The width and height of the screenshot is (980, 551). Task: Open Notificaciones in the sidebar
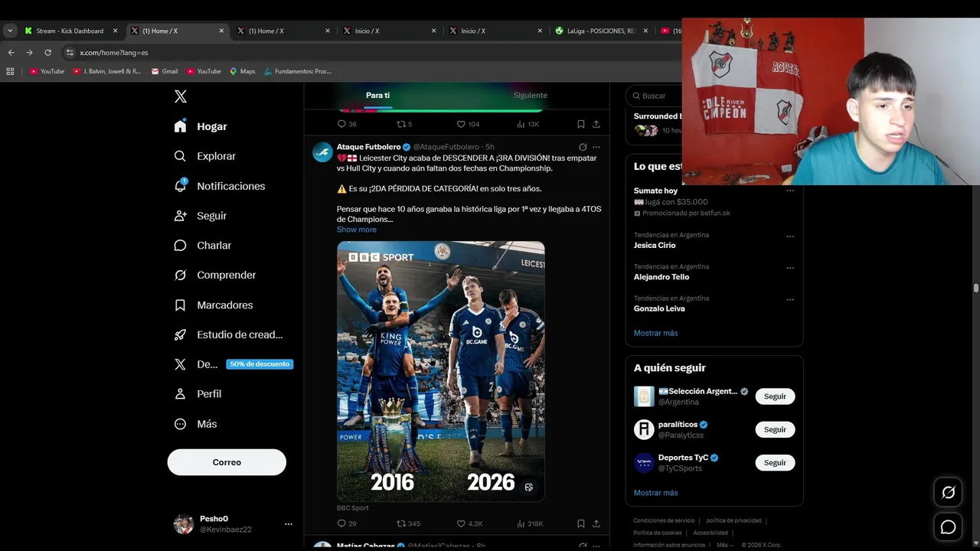[x=219, y=186]
